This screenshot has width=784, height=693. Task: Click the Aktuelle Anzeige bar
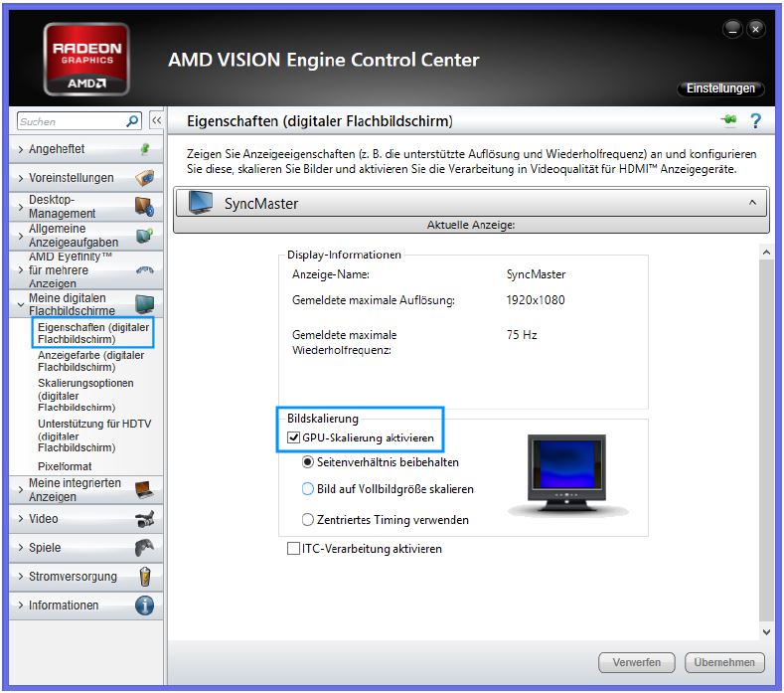(x=471, y=225)
